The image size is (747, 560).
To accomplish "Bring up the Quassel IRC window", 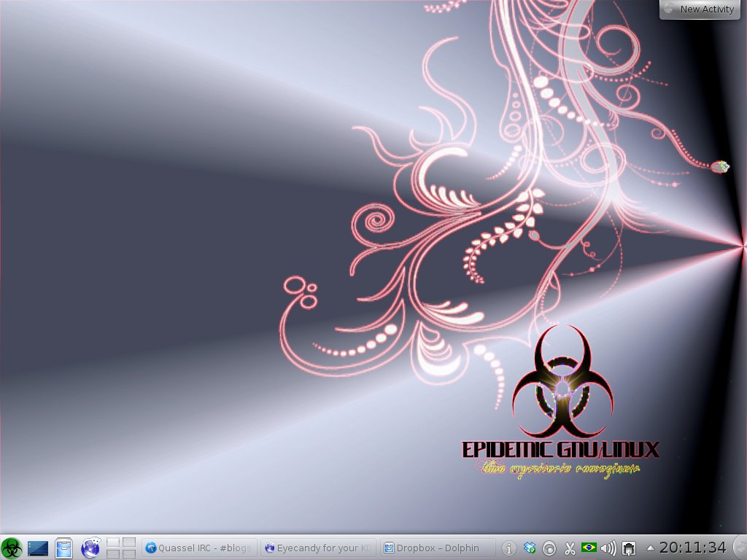I will 199,548.
